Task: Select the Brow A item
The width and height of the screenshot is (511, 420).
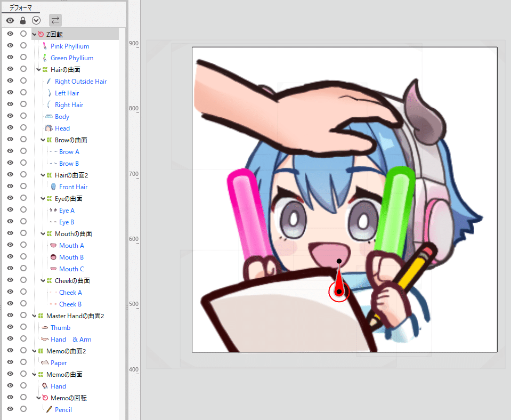Action: (x=69, y=151)
